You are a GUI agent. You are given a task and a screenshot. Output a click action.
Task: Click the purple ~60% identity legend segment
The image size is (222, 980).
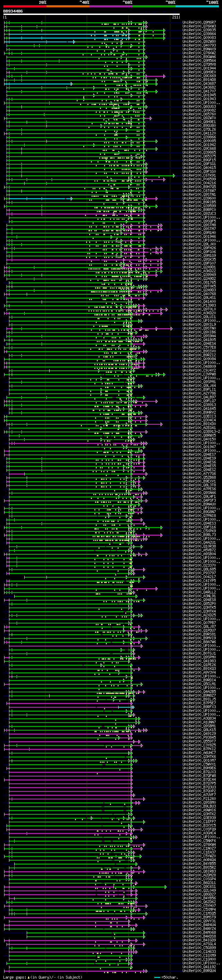click(x=111, y=7)
